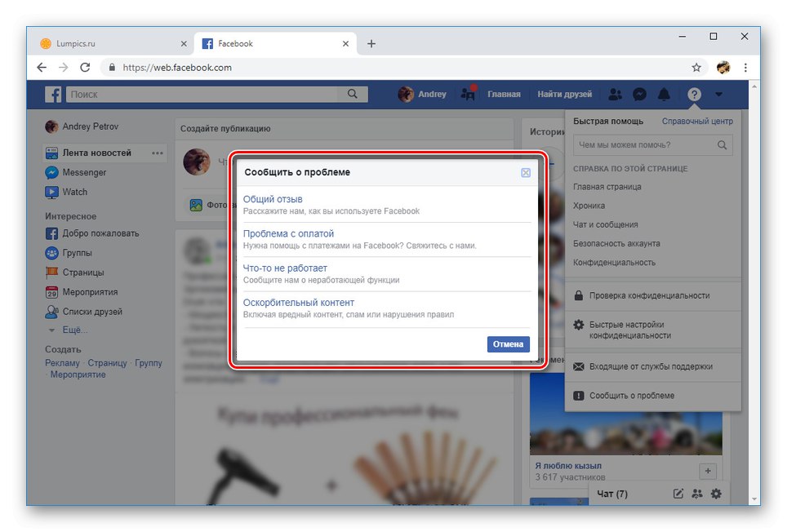
Task: Open Messenger icon in top bar
Action: tap(639, 95)
